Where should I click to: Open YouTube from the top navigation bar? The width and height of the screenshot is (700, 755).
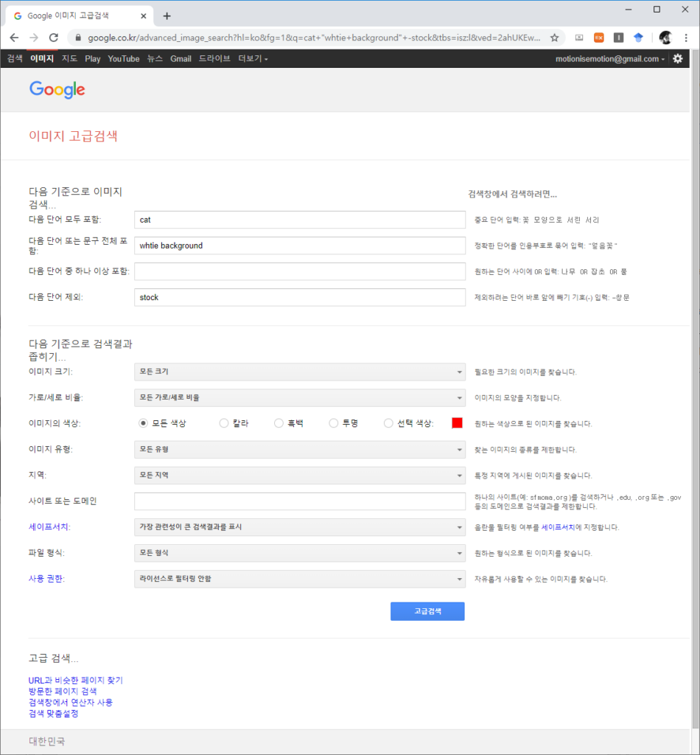tap(123, 59)
